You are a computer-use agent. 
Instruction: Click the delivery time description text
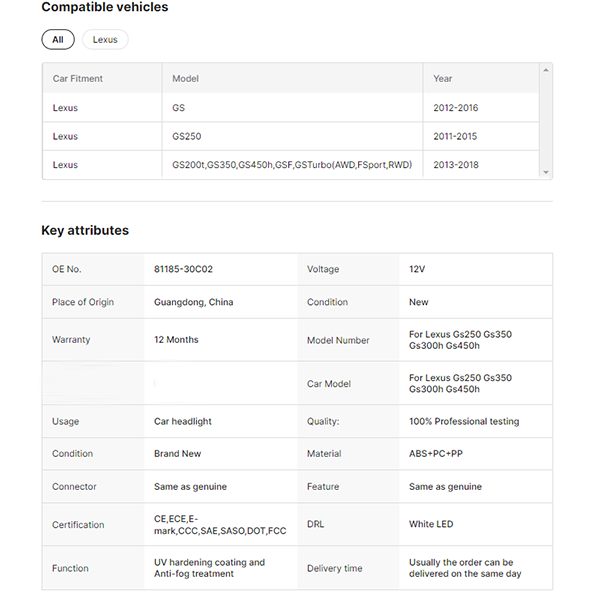click(464, 568)
